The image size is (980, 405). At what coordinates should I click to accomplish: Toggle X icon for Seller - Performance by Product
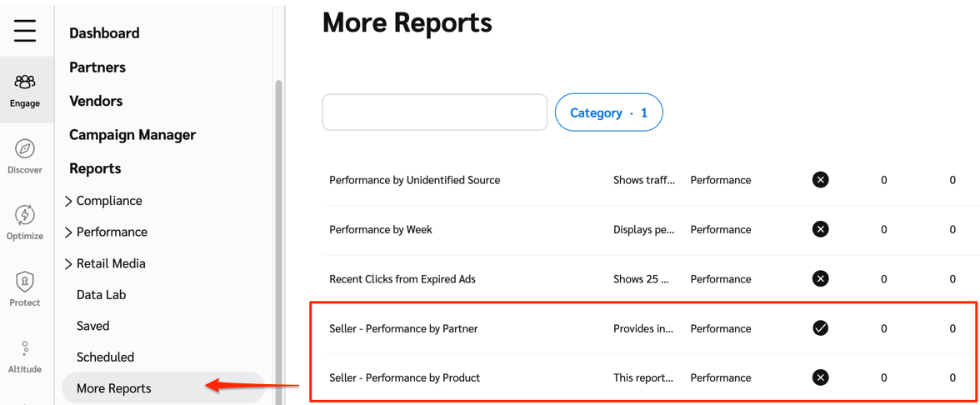point(820,377)
